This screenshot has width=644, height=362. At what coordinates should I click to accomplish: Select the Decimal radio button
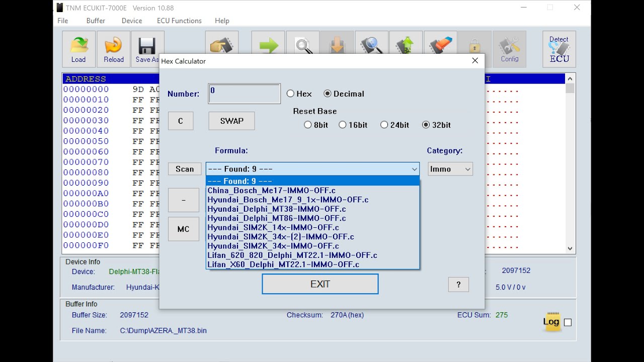tap(328, 94)
